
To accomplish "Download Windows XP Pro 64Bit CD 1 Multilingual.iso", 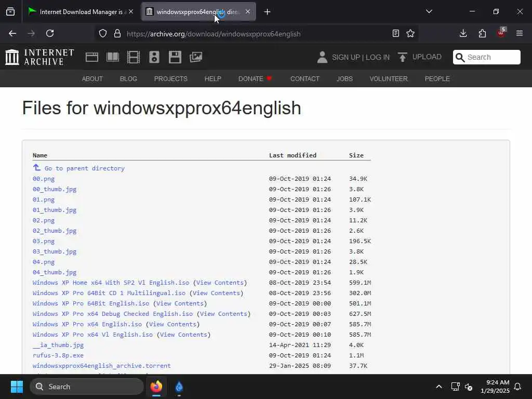I will click(x=109, y=293).
